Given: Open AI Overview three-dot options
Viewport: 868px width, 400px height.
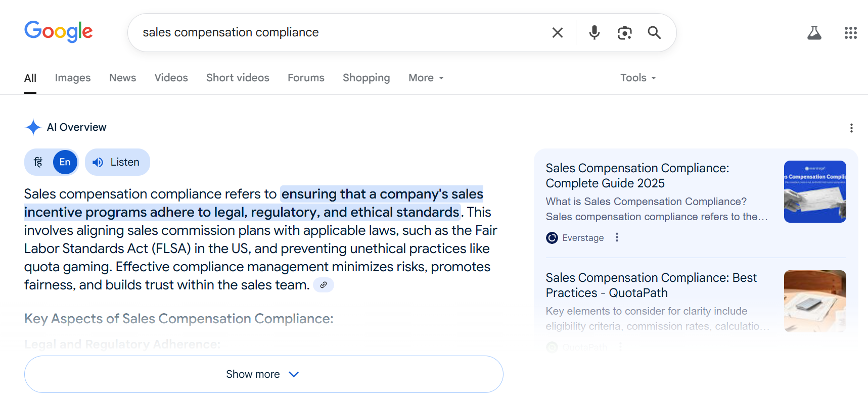Looking at the screenshot, I should 851,128.
